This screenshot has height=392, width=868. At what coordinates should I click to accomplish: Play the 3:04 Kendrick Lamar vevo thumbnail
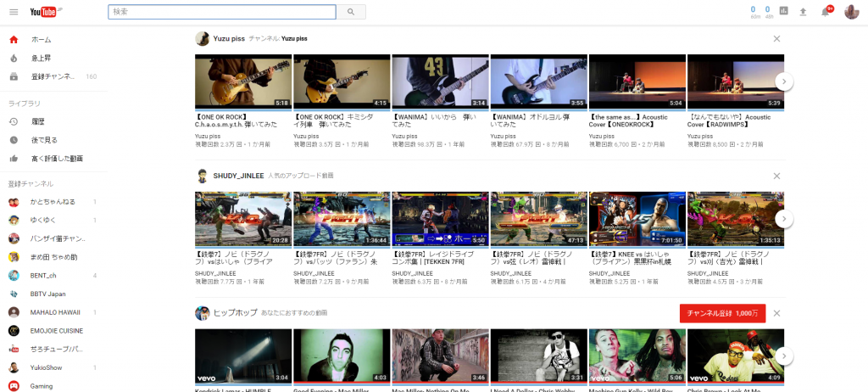243,356
